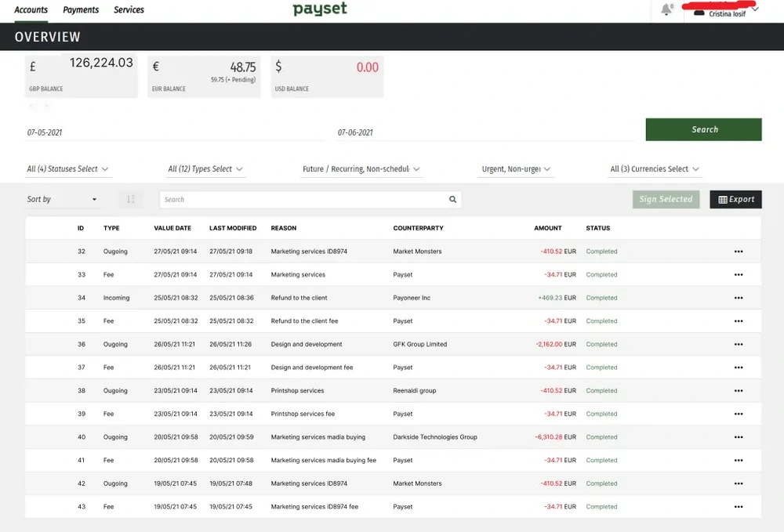The image size is (784, 532).
Task: Click the REASON column header
Action: coord(284,228)
